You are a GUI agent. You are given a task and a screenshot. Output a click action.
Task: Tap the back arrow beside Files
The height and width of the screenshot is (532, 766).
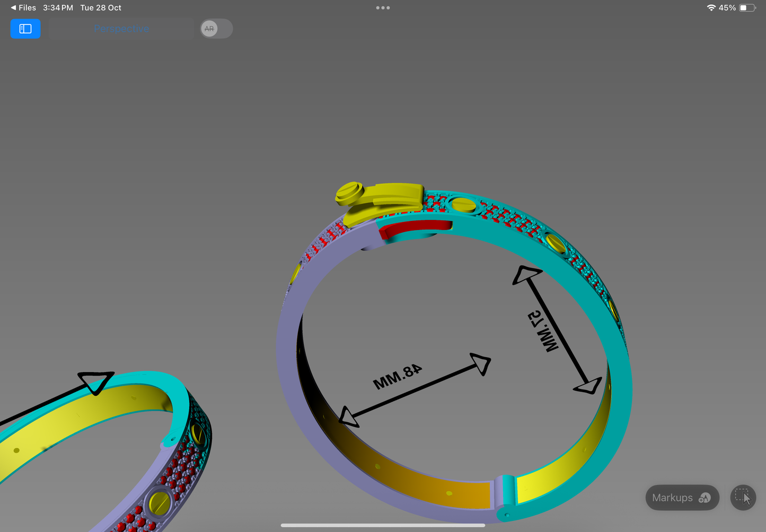pos(13,8)
